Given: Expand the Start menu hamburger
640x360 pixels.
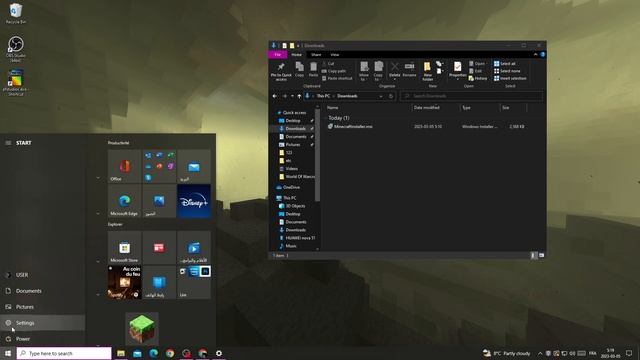Looking at the screenshot, I should click(x=8, y=143).
